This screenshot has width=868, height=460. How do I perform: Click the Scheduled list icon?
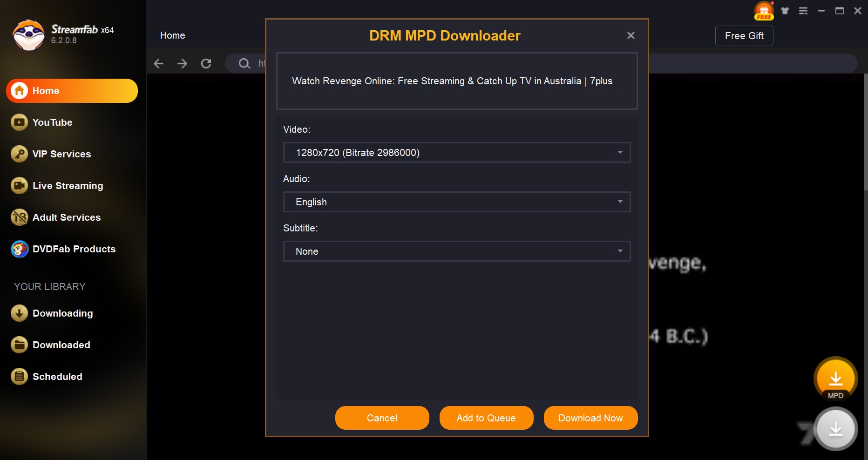click(19, 377)
